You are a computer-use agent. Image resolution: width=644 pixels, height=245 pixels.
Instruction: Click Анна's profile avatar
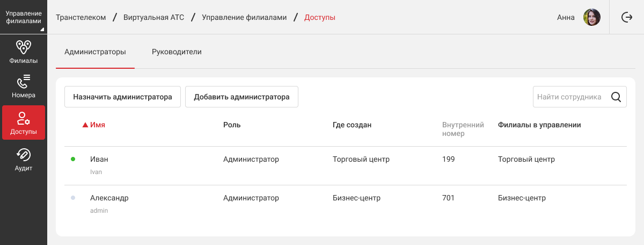tap(591, 17)
